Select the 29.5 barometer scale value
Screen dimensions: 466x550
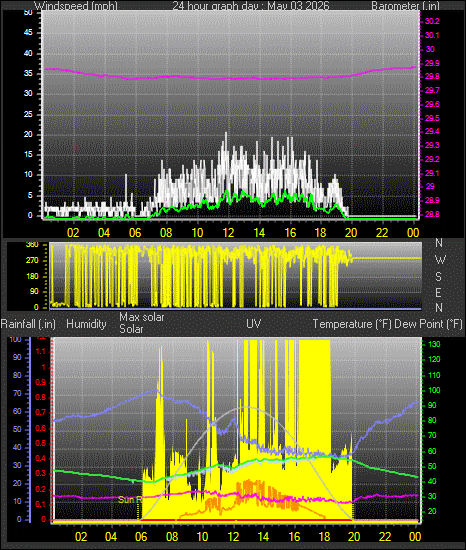pyautogui.click(x=432, y=118)
